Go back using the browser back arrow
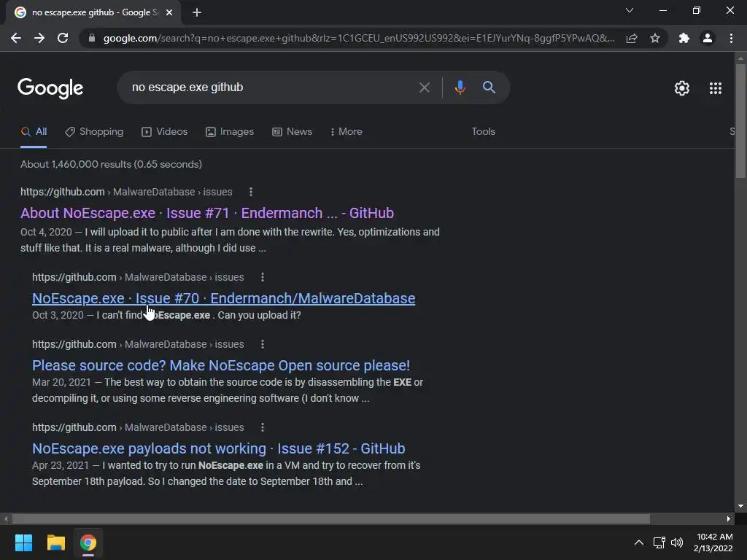 point(16,38)
